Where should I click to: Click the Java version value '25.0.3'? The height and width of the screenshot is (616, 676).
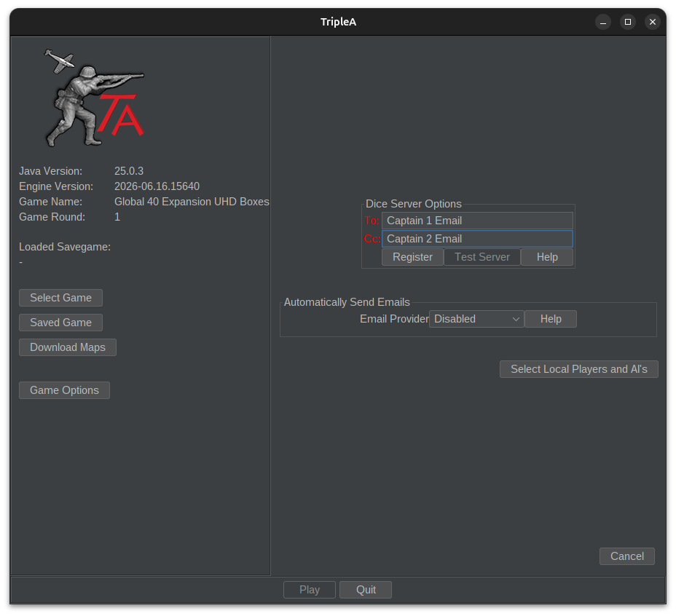point(129,171)
